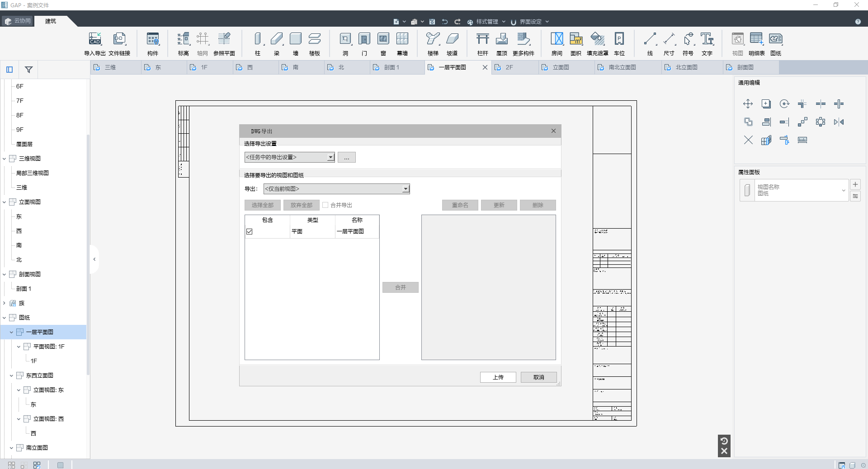The width and height of the screenshot is (868, 469).
Task: Enable the 合并导出 checkbox
Action: (x=325, y=205)
